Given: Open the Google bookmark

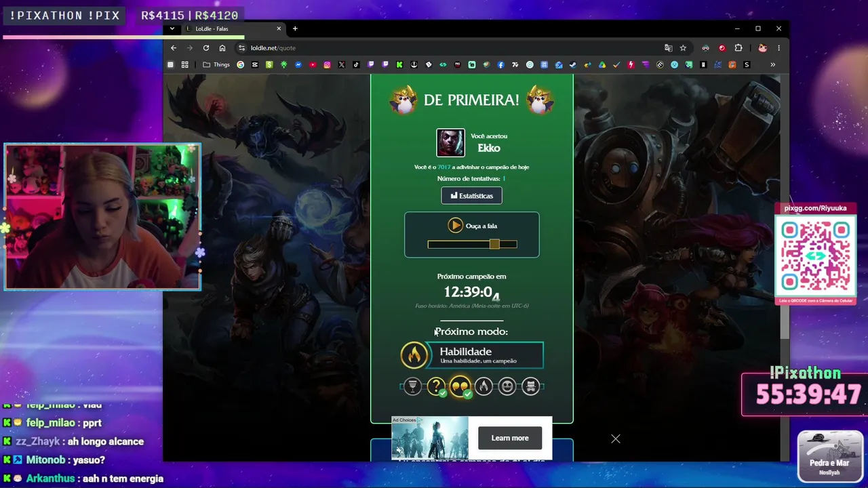Looking at the screenshot, I should coord(240,65).
